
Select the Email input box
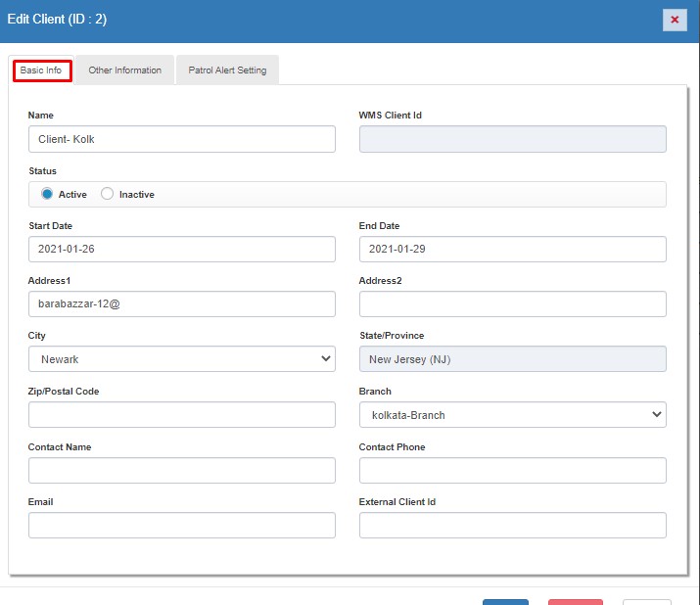[x=182, y=525]
